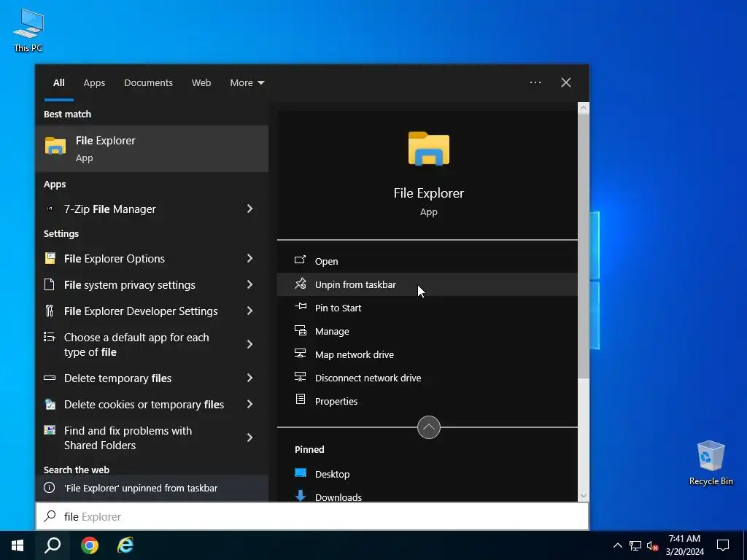Open Google Chrome from the taskbar
The width and height of the screenshot is (747, 560).
click(89, 545)
